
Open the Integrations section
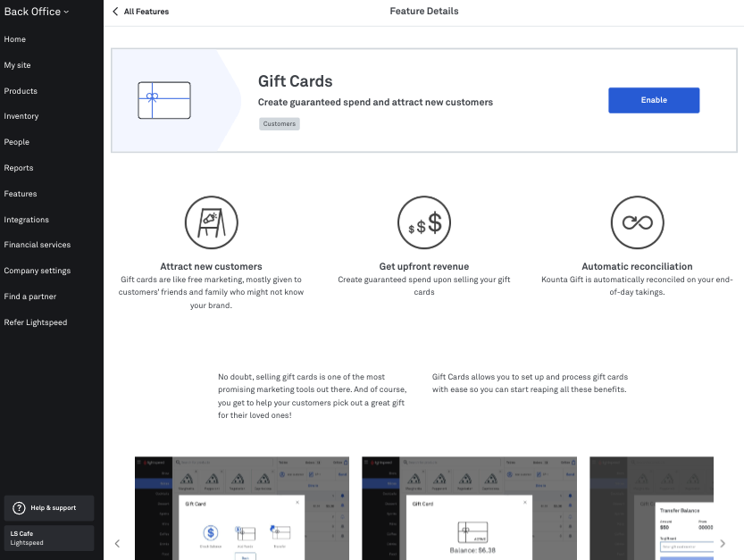(26, 220)
